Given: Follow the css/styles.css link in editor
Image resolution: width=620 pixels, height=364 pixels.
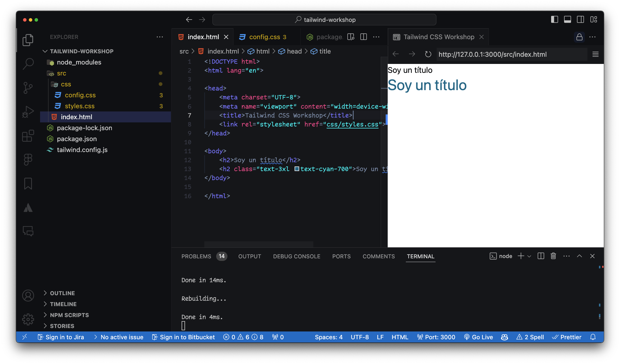Looking at the screenshot, I should point(352,124).
